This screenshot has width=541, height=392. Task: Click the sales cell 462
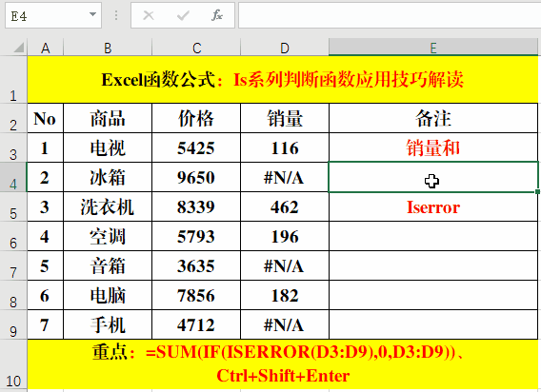(x=285, y=206)
